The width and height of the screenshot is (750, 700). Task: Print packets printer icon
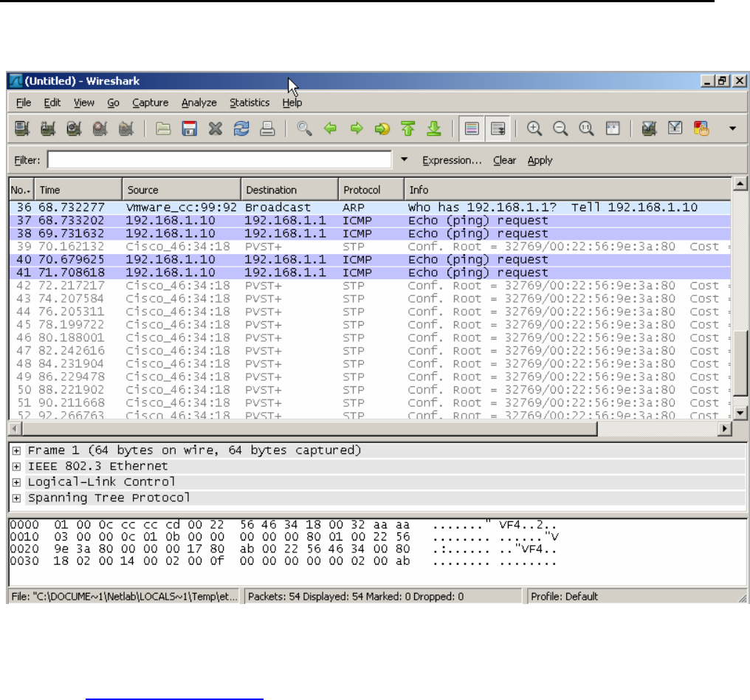(x=267, y=128)
